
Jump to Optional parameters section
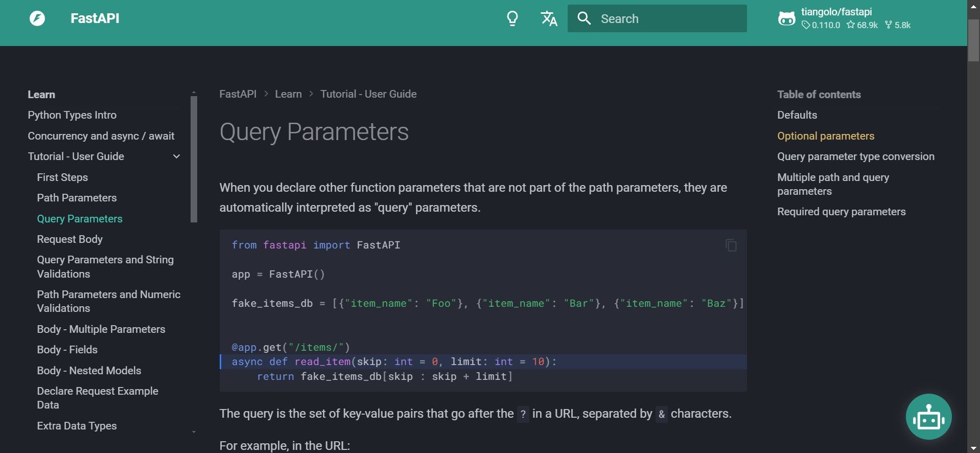826,136
